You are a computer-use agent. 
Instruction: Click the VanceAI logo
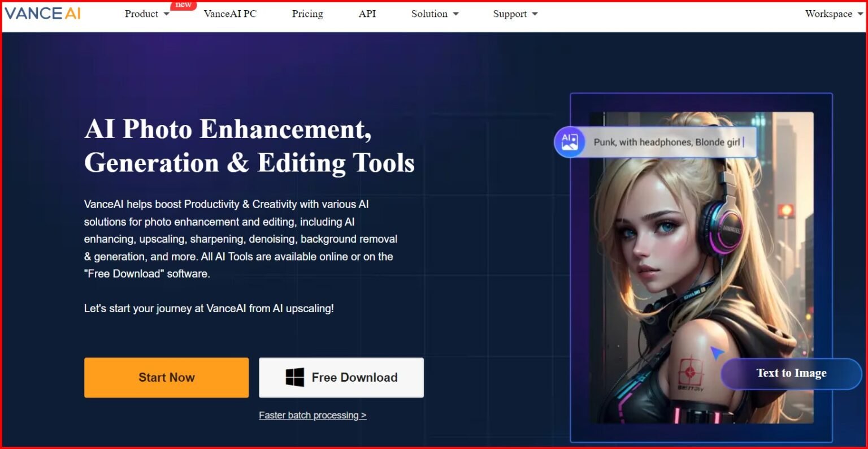tap(43, 13)
